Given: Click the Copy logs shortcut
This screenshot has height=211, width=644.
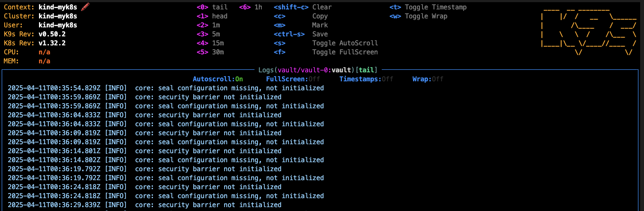Looking at the screenshot, I should pos(300,16).
